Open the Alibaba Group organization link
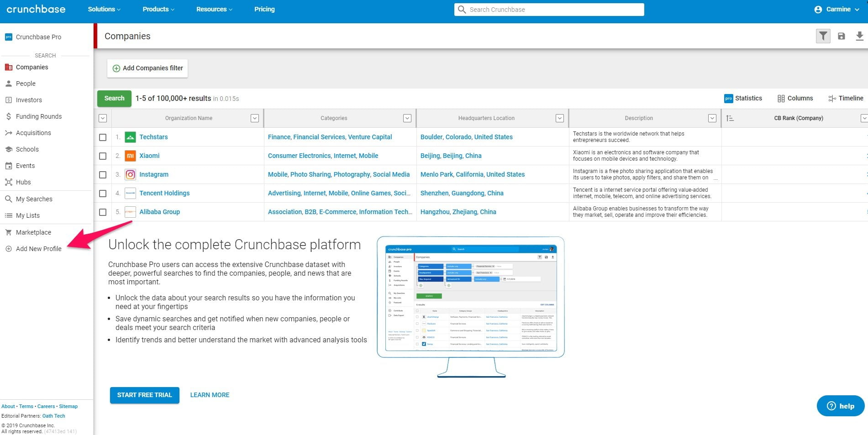 coord(160,212)
